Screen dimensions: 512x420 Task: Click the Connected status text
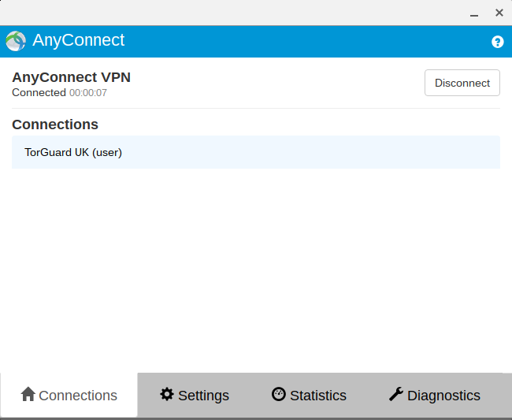pyautogui.click(x=39, y=93)
